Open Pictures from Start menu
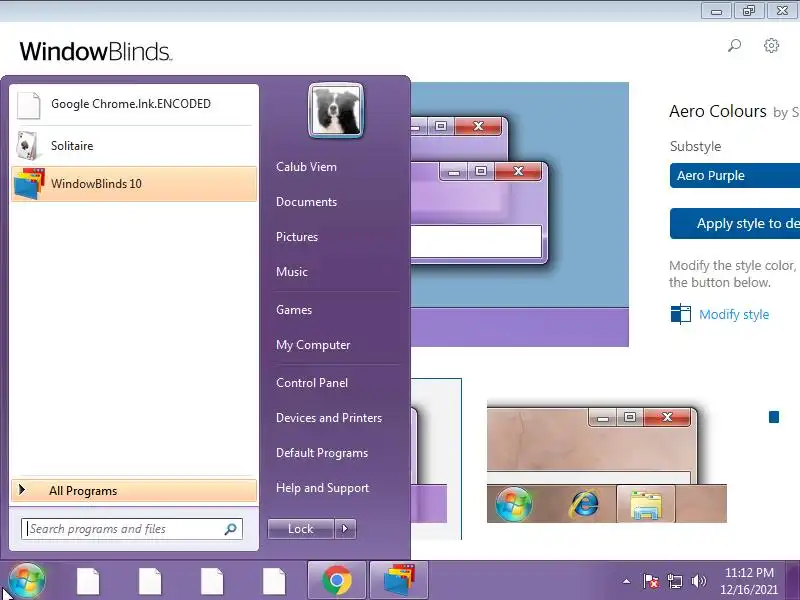800x600 pixels. (x=297, y=237)
